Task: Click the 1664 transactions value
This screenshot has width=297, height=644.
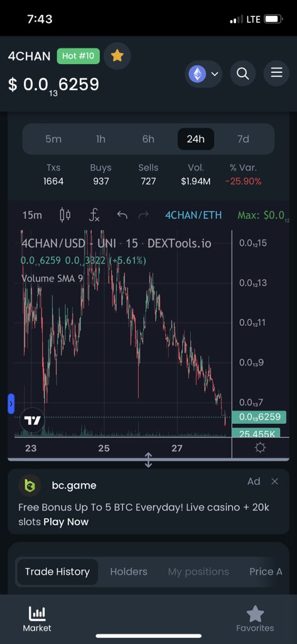Action: [x=53, y=181]
